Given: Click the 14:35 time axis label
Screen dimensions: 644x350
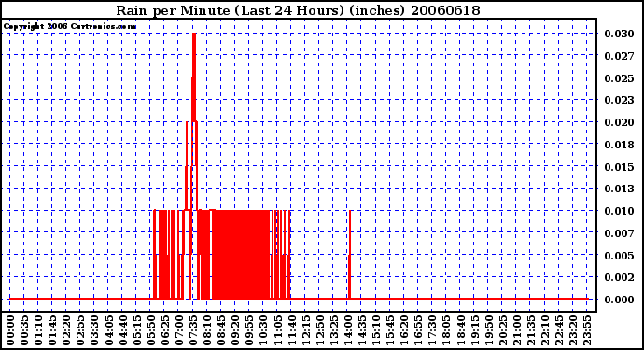Looking at the screenshot, I should tap(362, 330).
